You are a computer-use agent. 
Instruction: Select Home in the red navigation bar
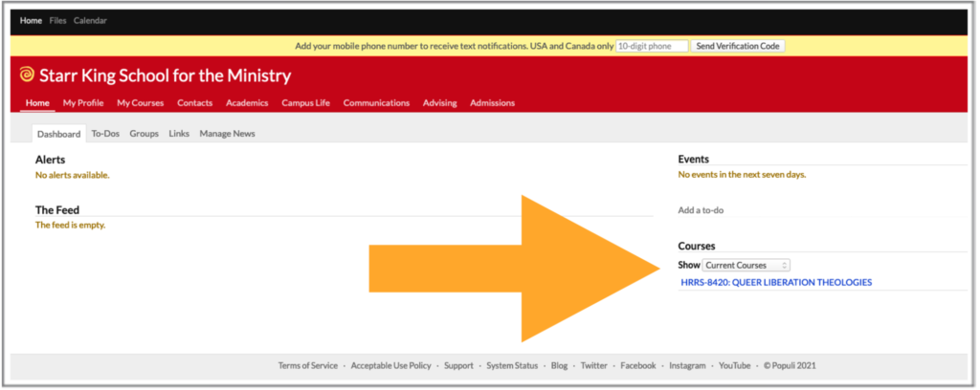[x=37, y=103]
